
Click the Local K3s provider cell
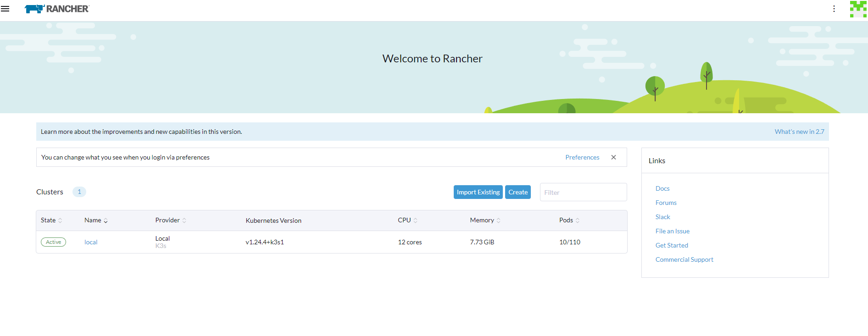[162, 242]
